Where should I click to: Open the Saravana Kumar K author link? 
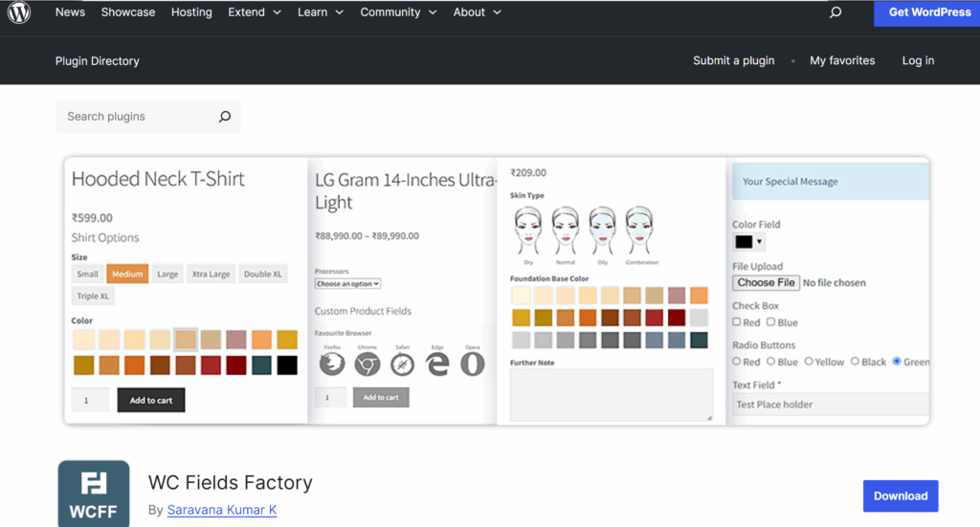click(221, 510)
